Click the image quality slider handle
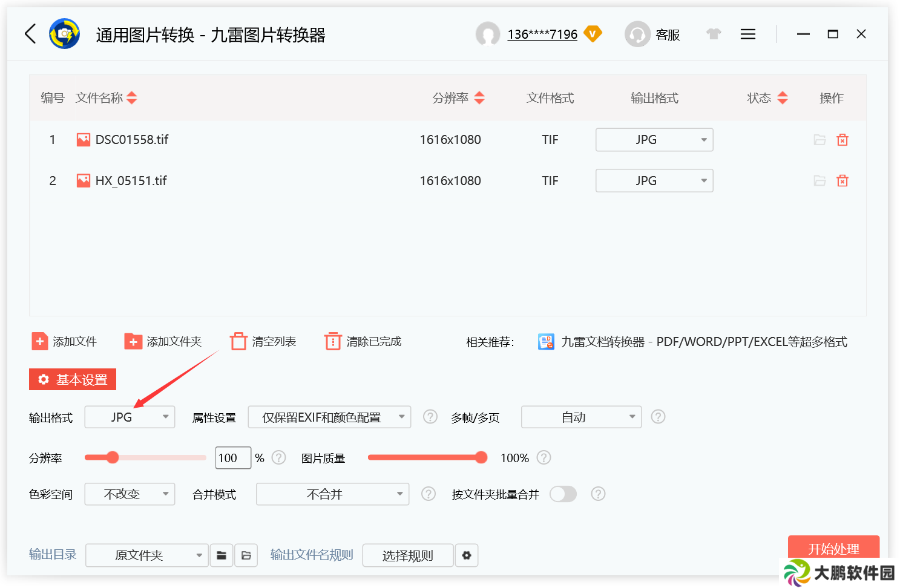Screen dimensions: 900x588 pyautogui.click(x=481, y=457)
